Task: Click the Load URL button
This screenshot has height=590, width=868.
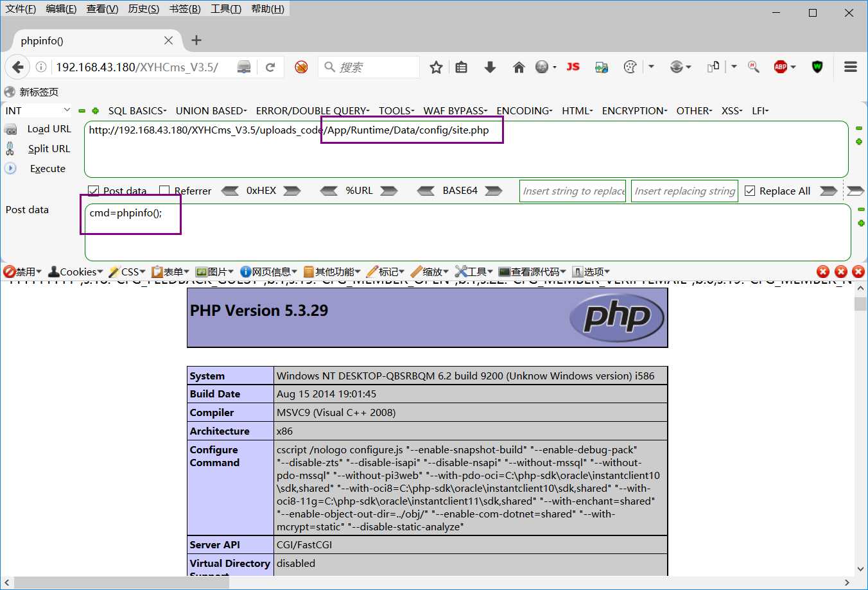Action: tap(49, 129)
